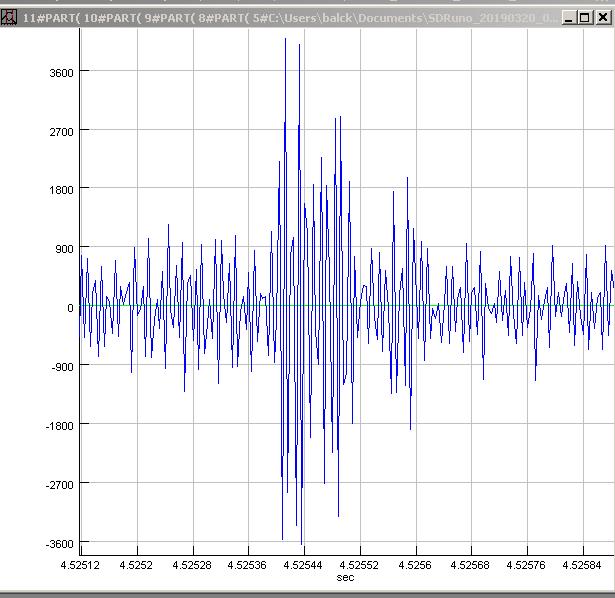Close the waveform plot window
The height and width of the screenshot is (598, 615).
pos(602,18)
